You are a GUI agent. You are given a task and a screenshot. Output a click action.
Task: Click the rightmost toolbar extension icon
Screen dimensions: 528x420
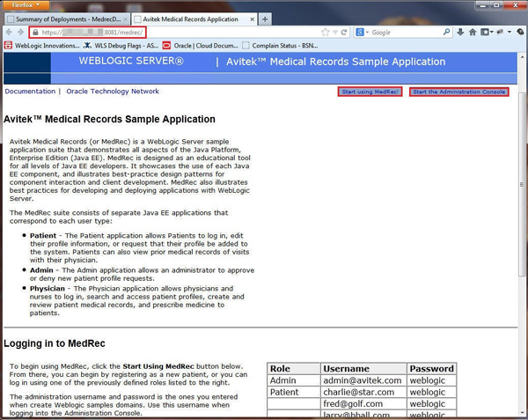[521, 32]
